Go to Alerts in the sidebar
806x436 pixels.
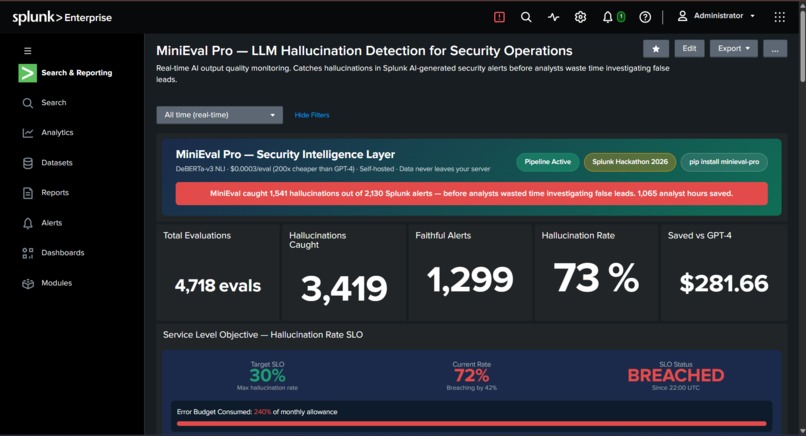pyautogui.click(x=51, y=223)
